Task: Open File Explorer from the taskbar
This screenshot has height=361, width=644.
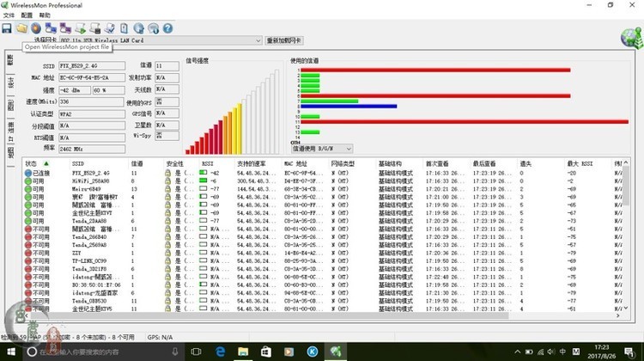Action: (243, 352)
